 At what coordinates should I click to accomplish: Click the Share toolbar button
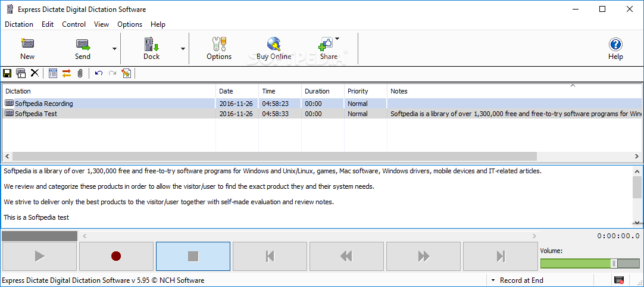[329, 48]
